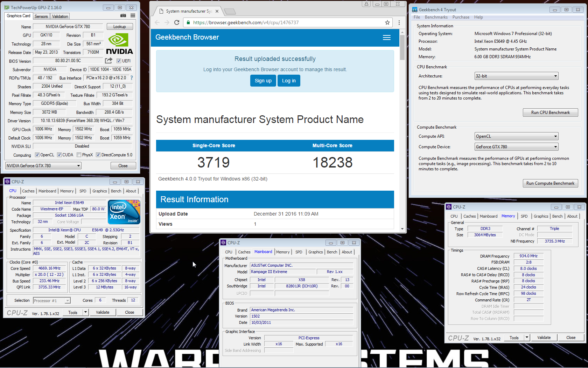Click the BIOS version share/export icon
Image resolution: width=588 pixels, height=368 pixels.
coord(109,61)
